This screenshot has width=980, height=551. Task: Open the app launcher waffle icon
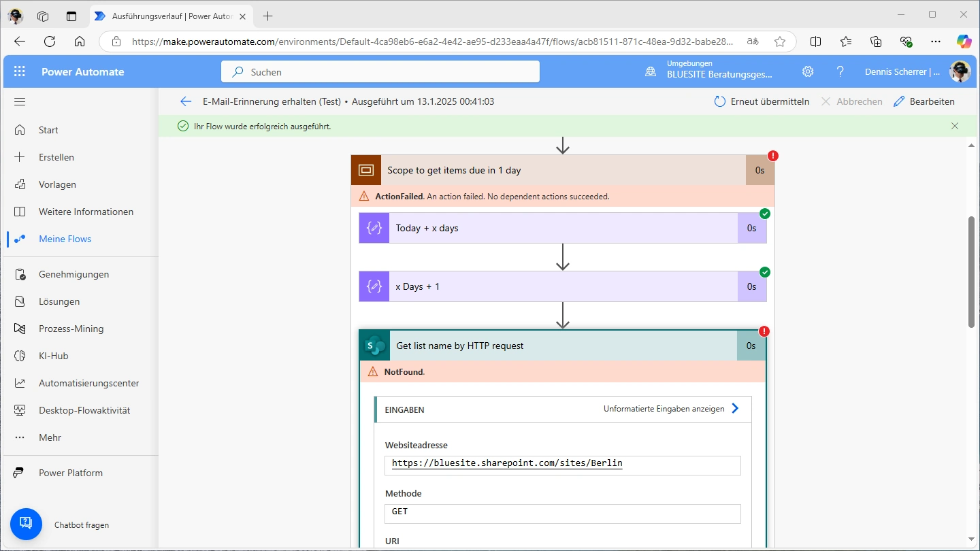click(x=19, y=71)
